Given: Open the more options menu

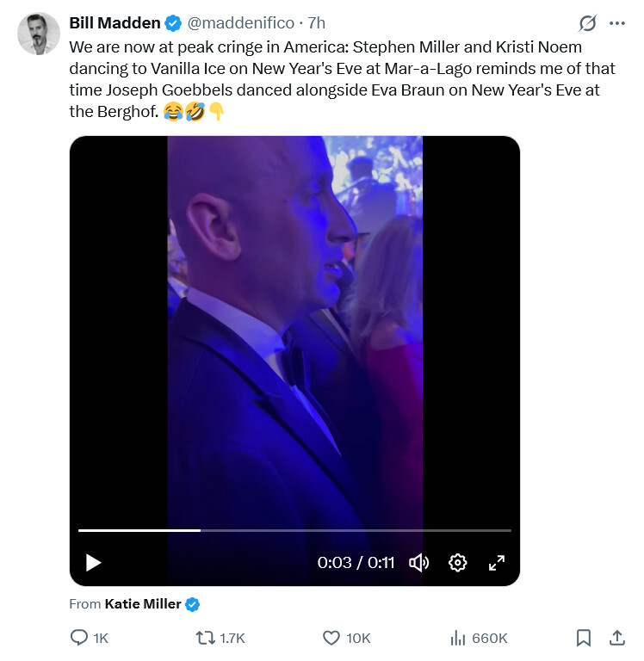Looking at the screenshot, I should click(616, 23).
